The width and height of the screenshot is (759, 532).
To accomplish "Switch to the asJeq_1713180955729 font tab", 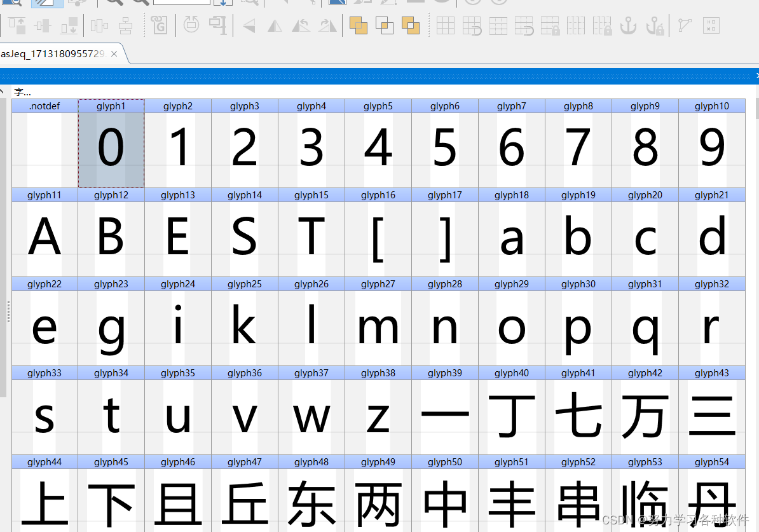I will click(54, 54).
